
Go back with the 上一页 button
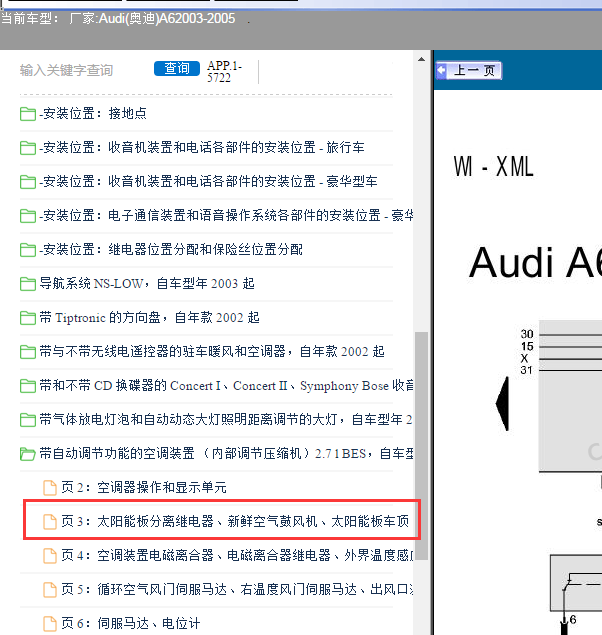tap(469, 70)
